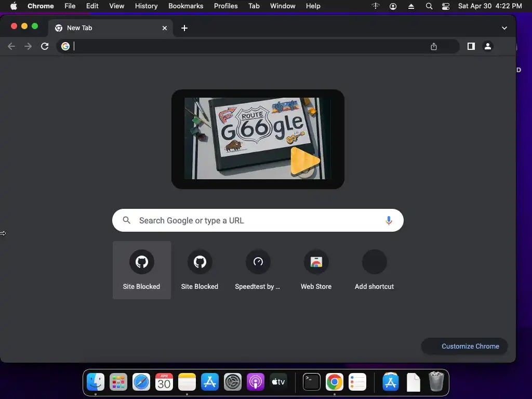The height and width of the screenshot is (399, 532).
Task: Expand the tab search chevron
Action: point(504,28)
